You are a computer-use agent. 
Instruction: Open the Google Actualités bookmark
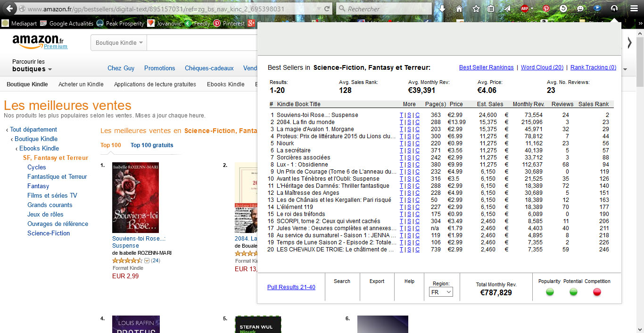(x=66, y=23)
